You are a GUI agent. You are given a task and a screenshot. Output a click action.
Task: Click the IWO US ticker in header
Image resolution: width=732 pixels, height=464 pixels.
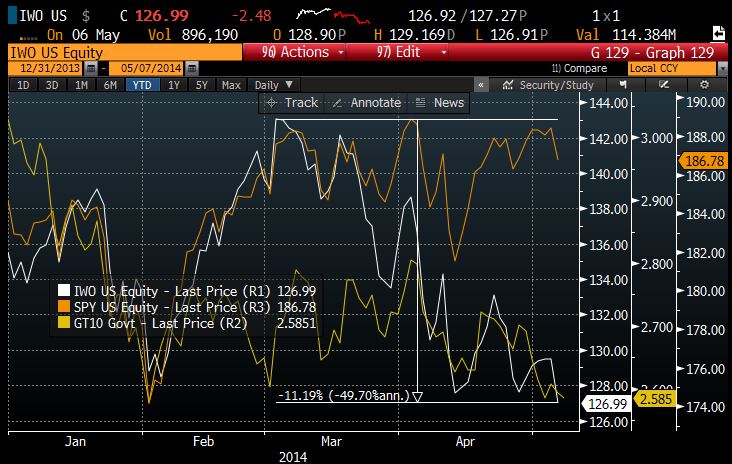[x=43, y=16]
